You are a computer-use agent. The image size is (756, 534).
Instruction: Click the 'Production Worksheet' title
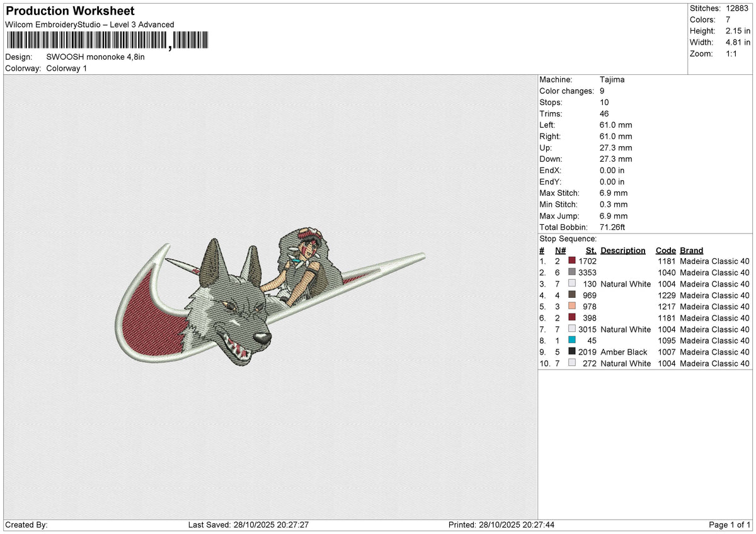click(x=70, y=11)
